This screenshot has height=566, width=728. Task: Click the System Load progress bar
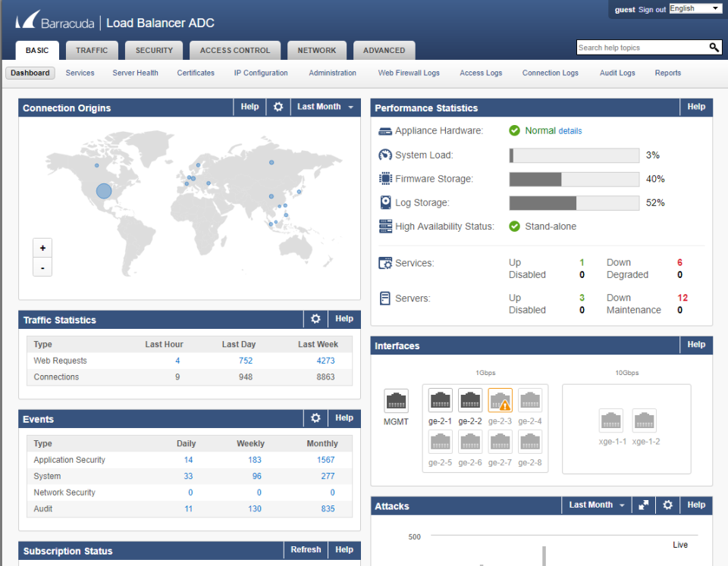click(574, 155)
